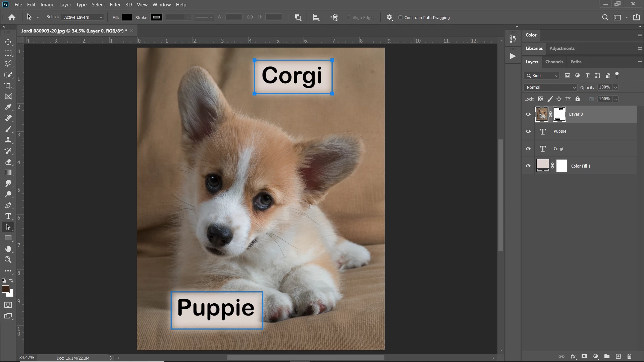Click the black Fill color swatch

coord(127,17)
